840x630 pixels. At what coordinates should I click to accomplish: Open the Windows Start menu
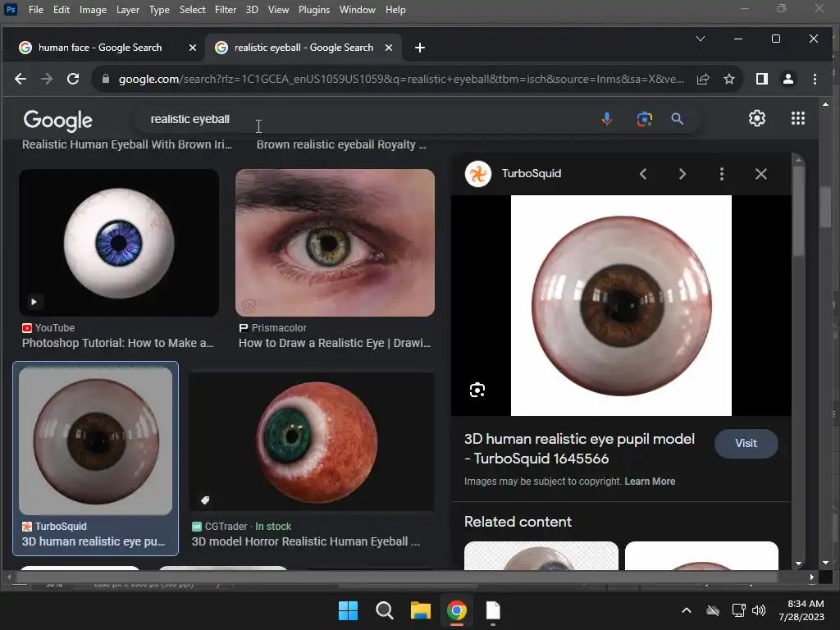tap(348, 610)
